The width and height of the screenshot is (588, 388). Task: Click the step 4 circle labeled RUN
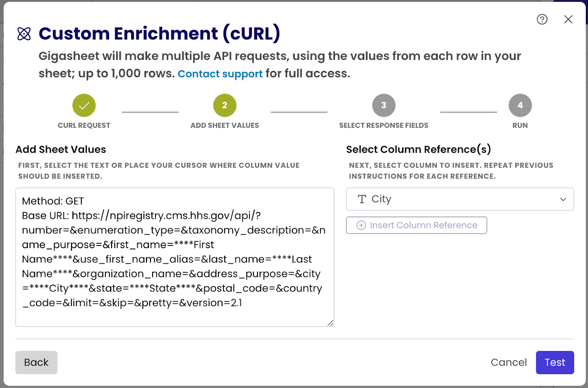tap(520, 105)
